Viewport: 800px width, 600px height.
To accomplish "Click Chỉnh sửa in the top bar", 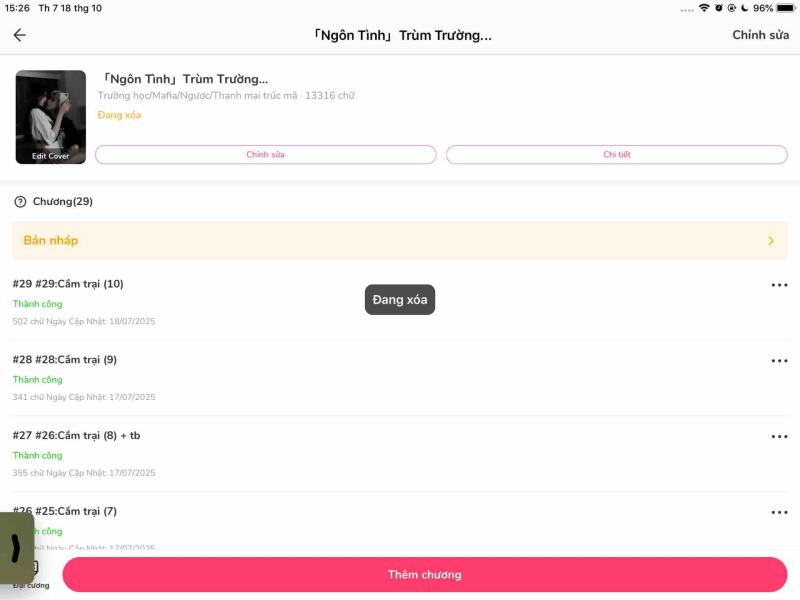I will pos(760,35).
